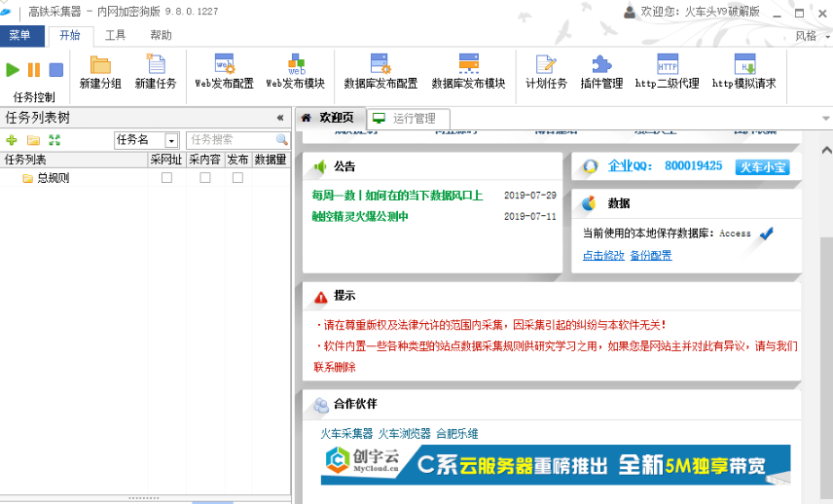Click 数据 pie chart icon

pos(589,203)
